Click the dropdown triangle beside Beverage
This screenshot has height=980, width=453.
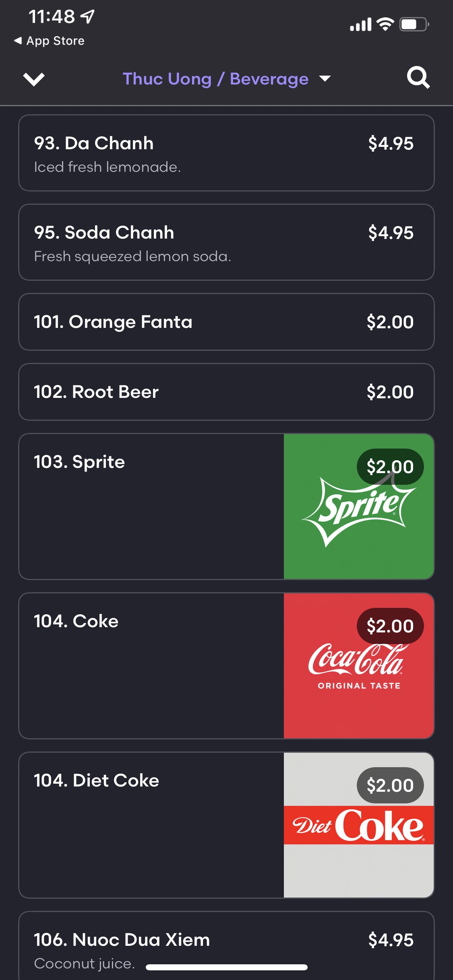[325, 78]
